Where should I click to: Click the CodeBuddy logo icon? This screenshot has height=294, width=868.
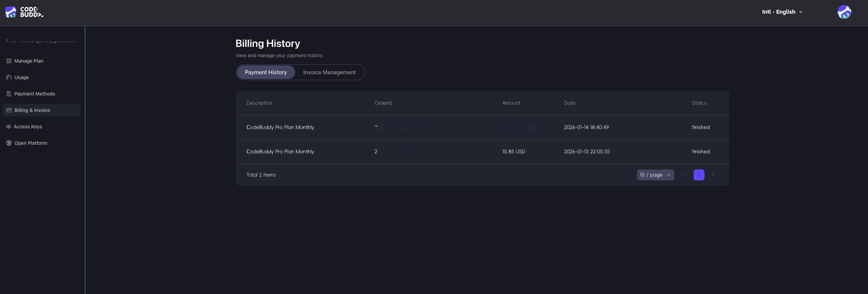(11, 12)
